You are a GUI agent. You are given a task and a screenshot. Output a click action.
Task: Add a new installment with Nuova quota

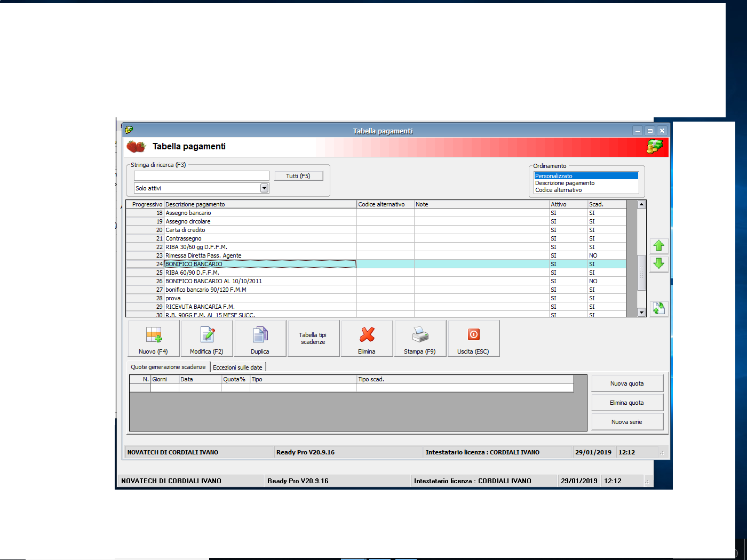(x=627, y=383)
